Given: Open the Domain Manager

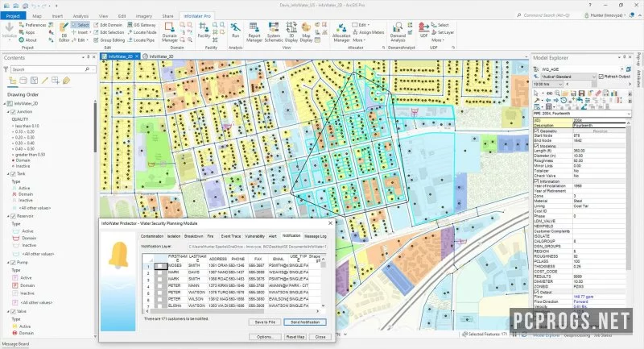Looking at the screenshot, I should click(x=169, y=32).
